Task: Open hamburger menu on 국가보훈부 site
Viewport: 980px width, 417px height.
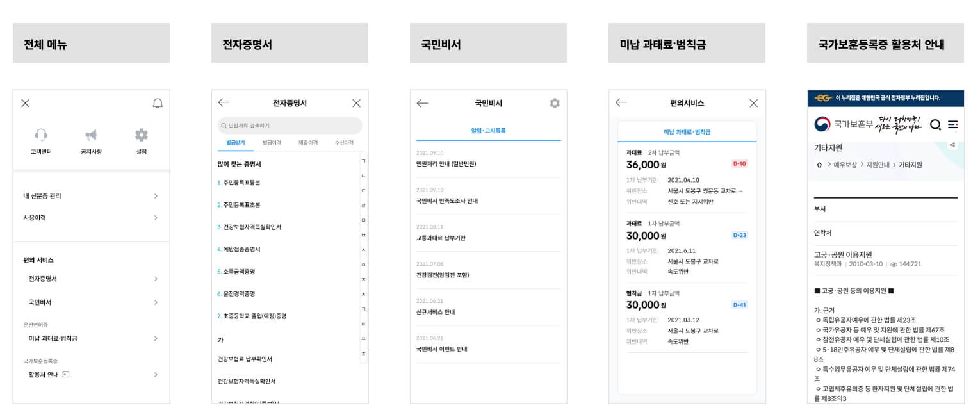Action: 953,124
